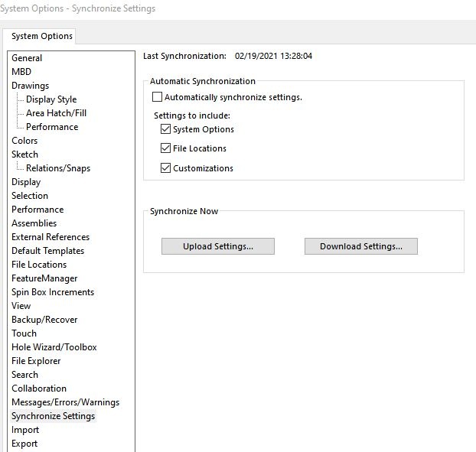Enable Automatically synchronize settings checkbox
The width and height of the screenshot is (476, 452).
[157, 97]
